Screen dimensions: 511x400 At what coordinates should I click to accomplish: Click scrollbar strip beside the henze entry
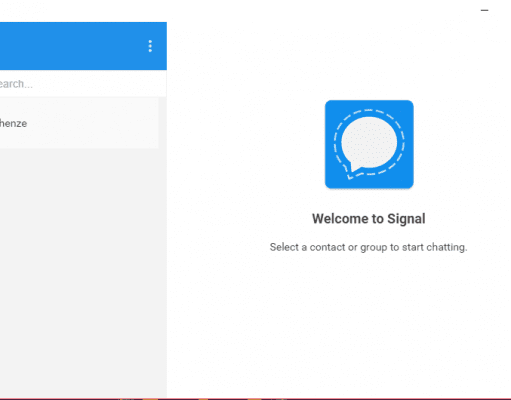[162, 123]
